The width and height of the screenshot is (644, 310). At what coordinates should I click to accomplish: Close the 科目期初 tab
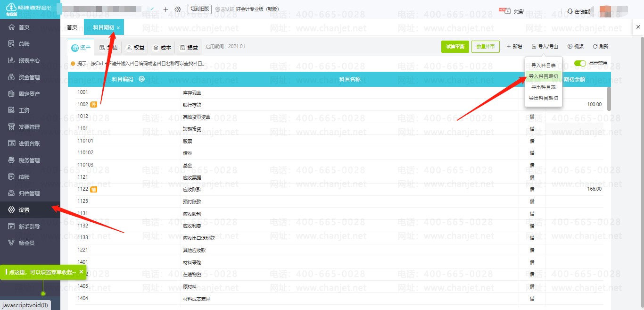point(118,28)
